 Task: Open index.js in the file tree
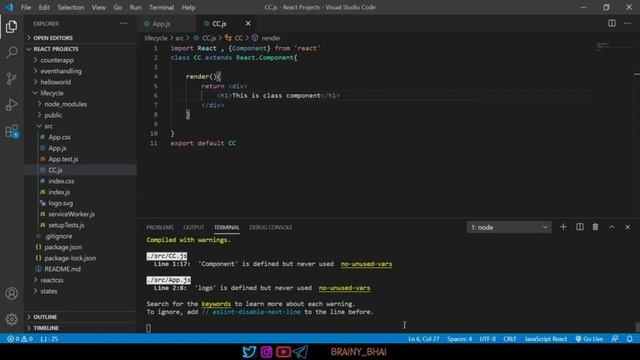(x=59, y=192)
